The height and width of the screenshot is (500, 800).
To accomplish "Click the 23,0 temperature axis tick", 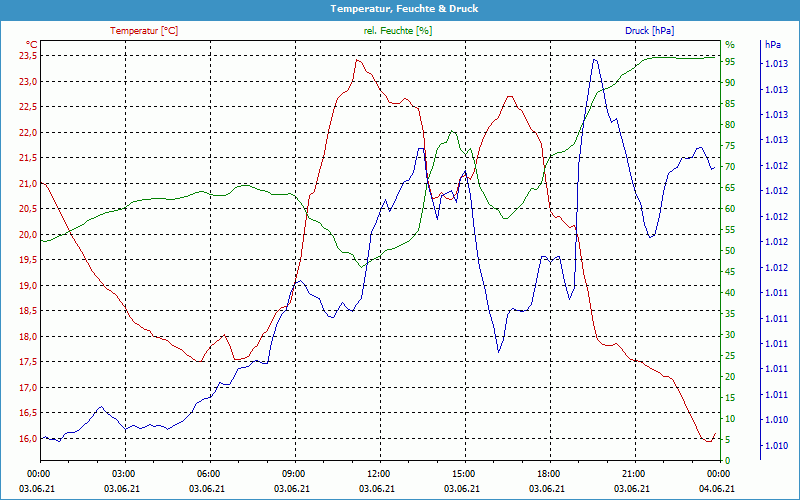I will [28, 82].
